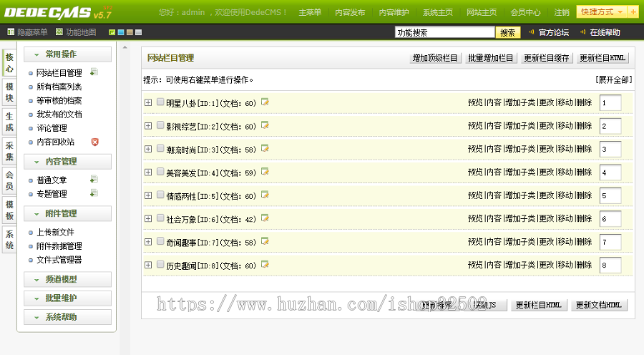Select the blue theme swatch
644x355 pixels.
(x=121, y=32)
